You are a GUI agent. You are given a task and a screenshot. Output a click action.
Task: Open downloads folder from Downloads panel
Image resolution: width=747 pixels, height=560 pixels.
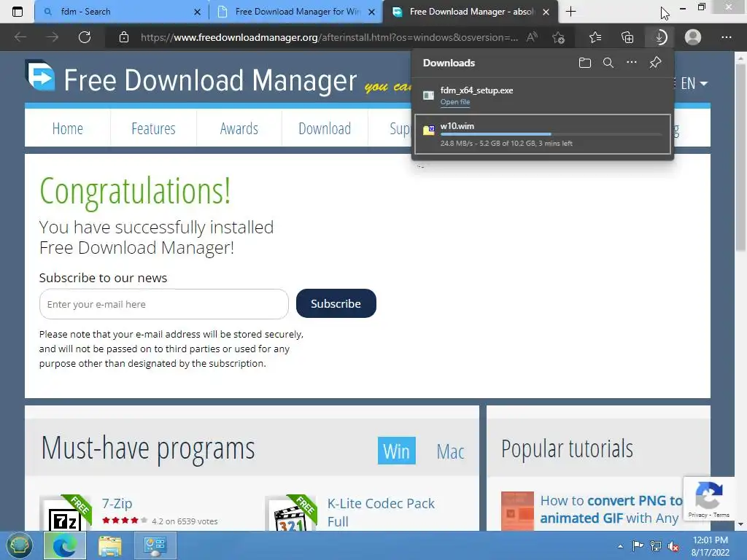pyautogui.click(x=585, y=63)
